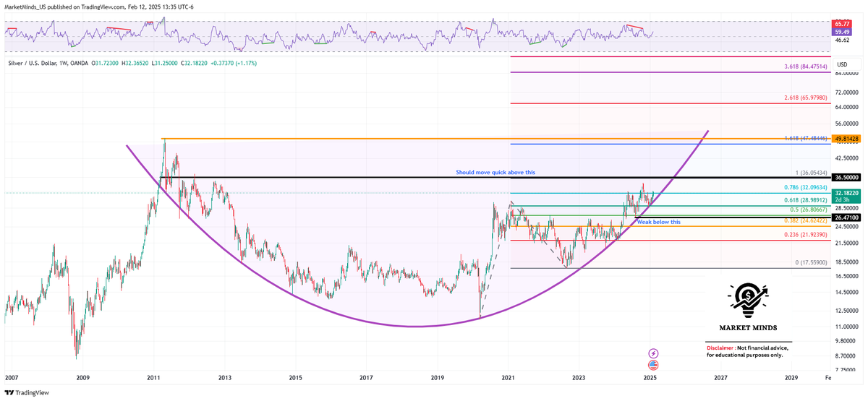Image resolution: width=868 pixels, height=401 pixels.
Task: Select the black 36.50000 price label
Action: point(846,177)
